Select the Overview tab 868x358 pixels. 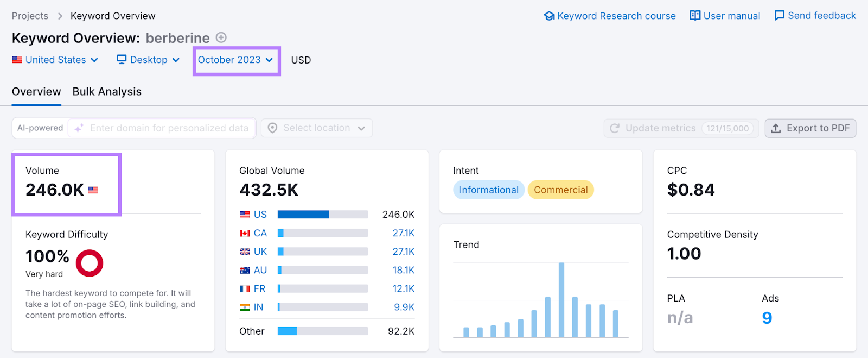pyautogui.click(x=36, y=92)
